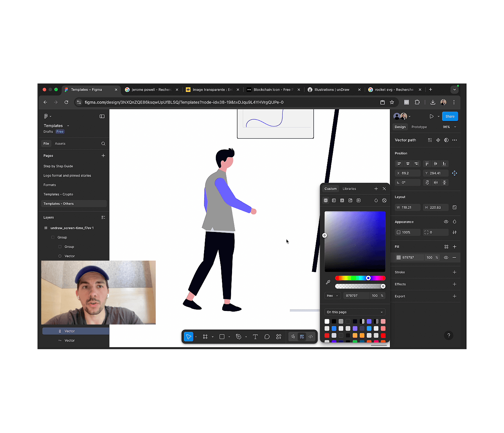Viewport: 504px width, 433px height.
Task: Add a Stroke with plus
Action: 455,272
